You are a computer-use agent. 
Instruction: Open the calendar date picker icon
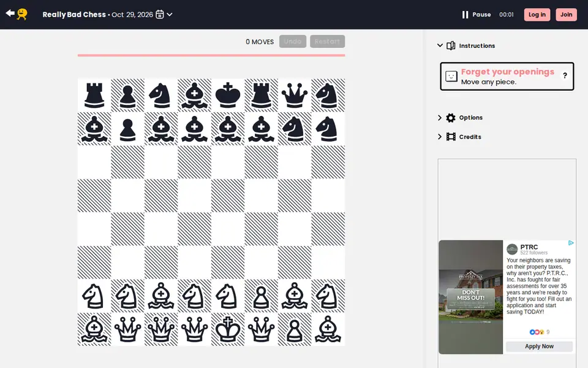click(160, 14)
